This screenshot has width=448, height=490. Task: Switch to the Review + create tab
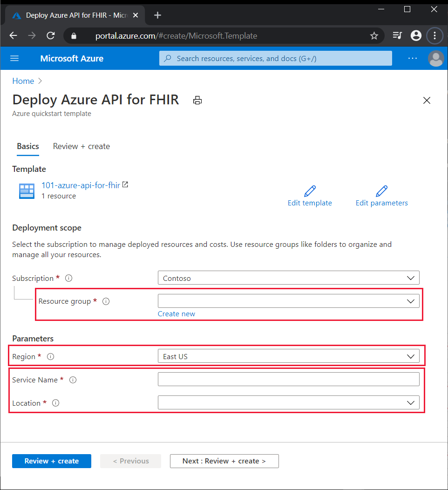81,147
